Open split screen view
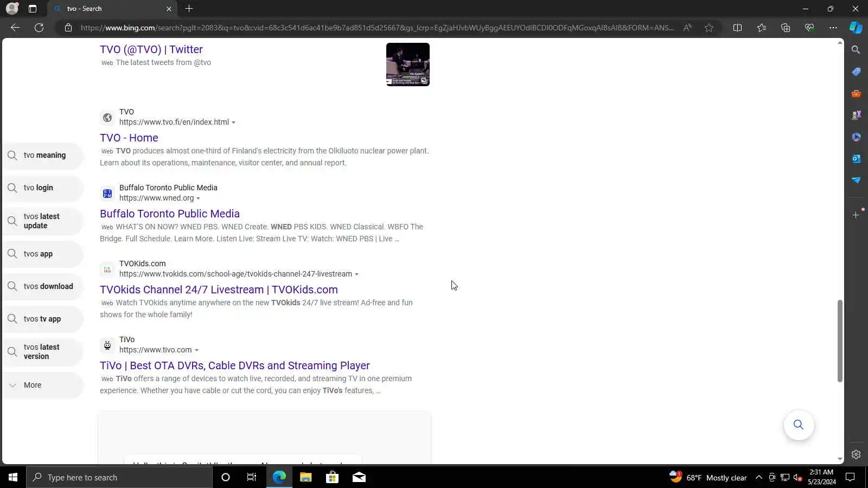Viewport: 868px width, 488px height. pos(737,28)
